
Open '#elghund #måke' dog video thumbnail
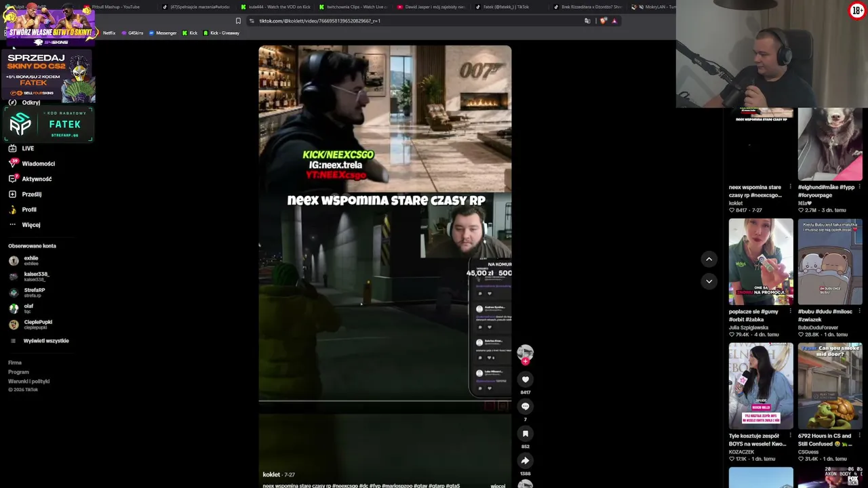pos(830,143)
